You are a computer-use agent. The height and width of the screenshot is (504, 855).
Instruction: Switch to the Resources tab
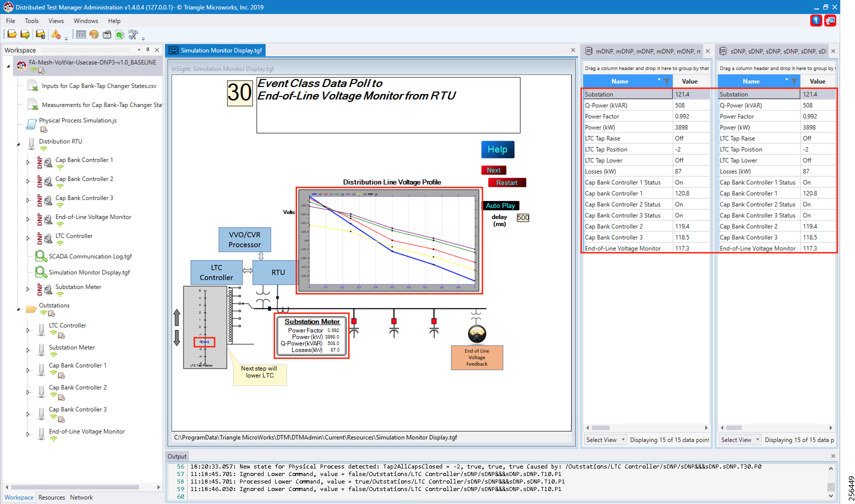(x=52, y=497)
